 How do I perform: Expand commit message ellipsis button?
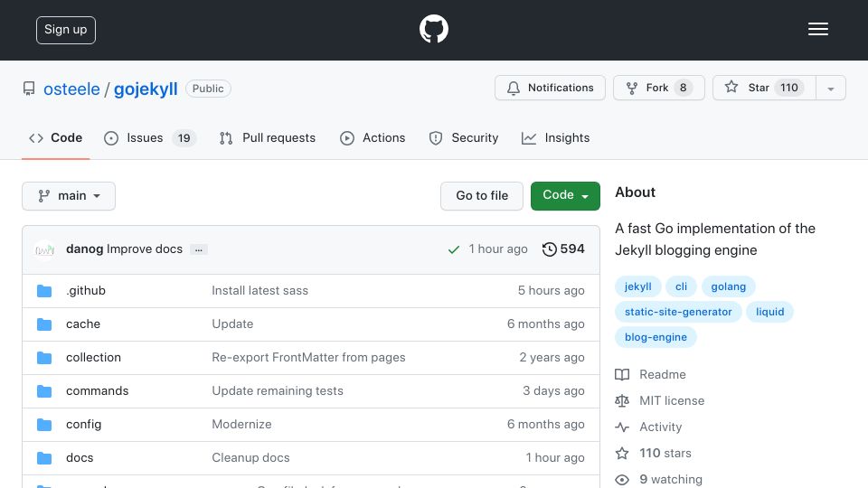(199, 249)
